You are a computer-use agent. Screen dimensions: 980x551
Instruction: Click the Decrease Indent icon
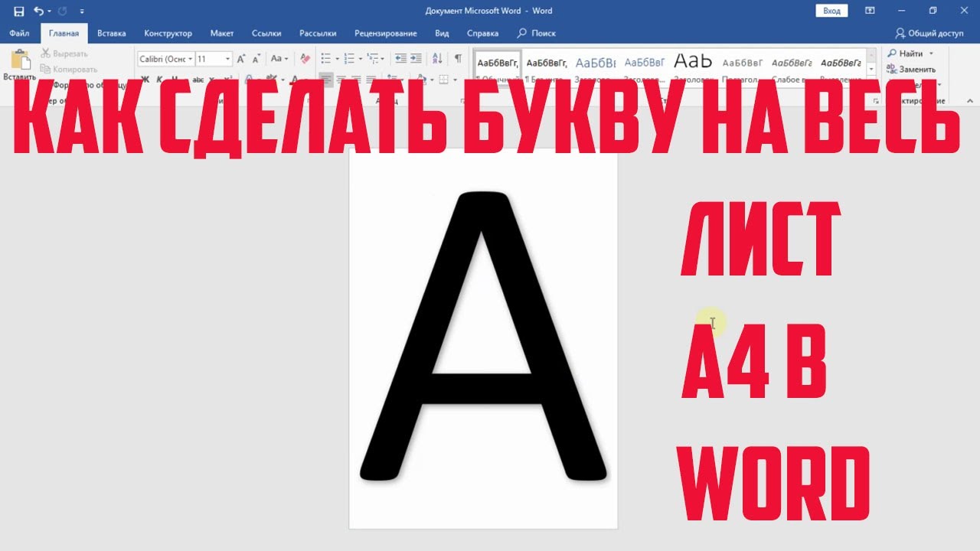pyautogui.click(x=400, y=59)
